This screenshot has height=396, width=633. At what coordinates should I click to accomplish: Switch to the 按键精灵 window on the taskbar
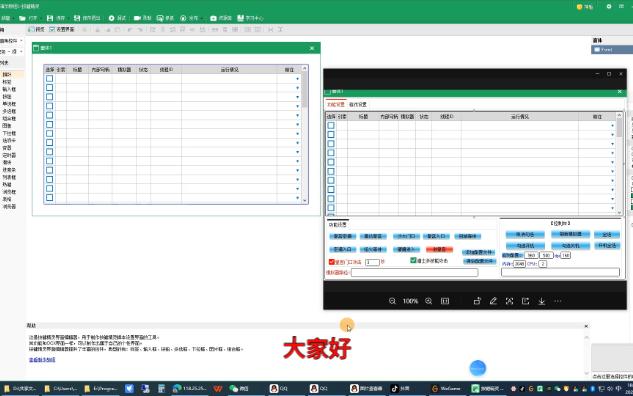(x=488, y=388)
